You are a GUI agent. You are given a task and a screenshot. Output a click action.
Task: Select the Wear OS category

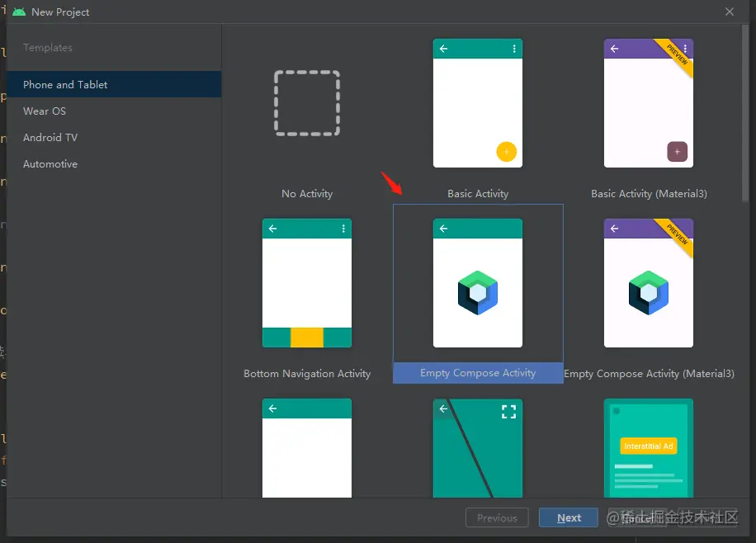point(114,111)
